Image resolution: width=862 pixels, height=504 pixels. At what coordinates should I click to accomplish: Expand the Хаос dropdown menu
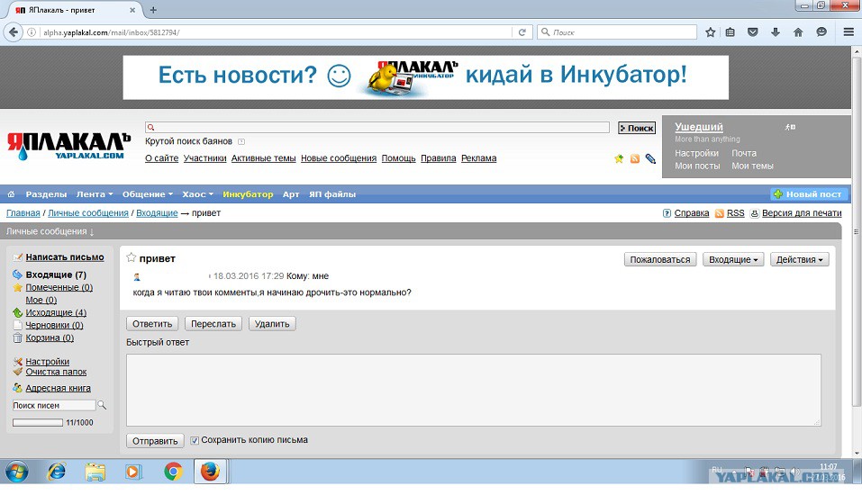[x=198, y=194]
